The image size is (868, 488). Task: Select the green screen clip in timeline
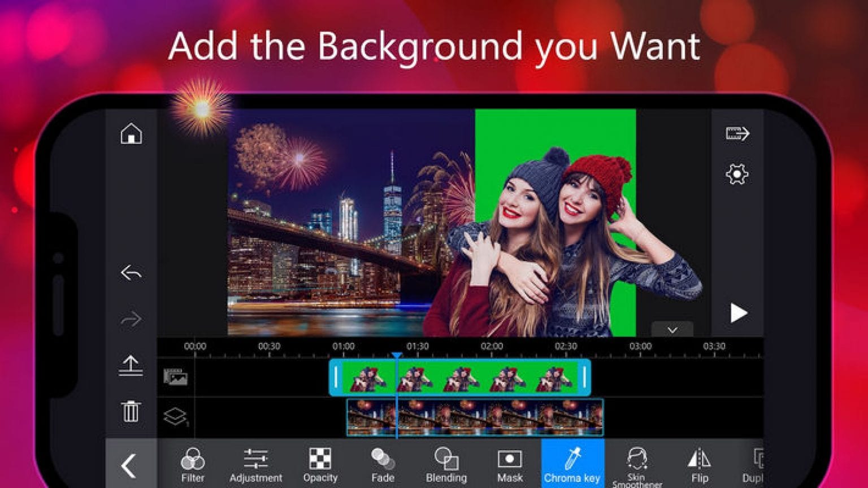tap(459, 378)
